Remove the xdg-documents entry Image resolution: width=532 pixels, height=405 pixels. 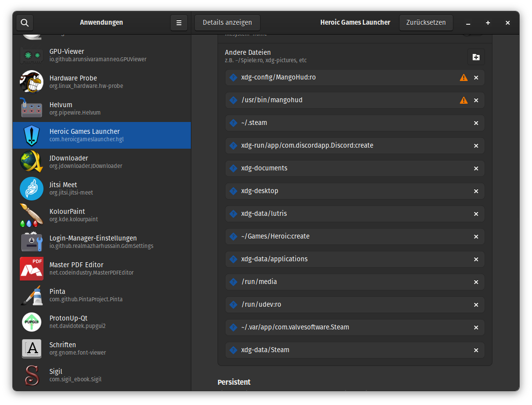pyautogui.click(x=476, y=168)
